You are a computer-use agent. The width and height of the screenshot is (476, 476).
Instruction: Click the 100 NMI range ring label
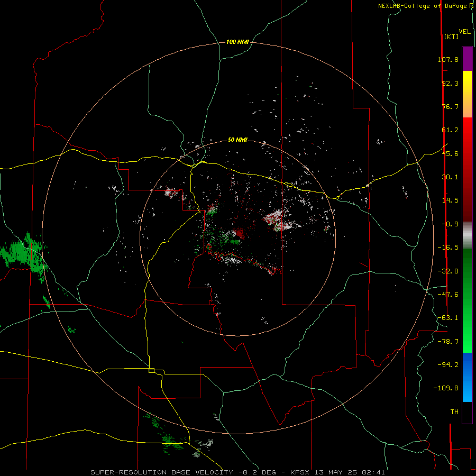click(237, 42)
